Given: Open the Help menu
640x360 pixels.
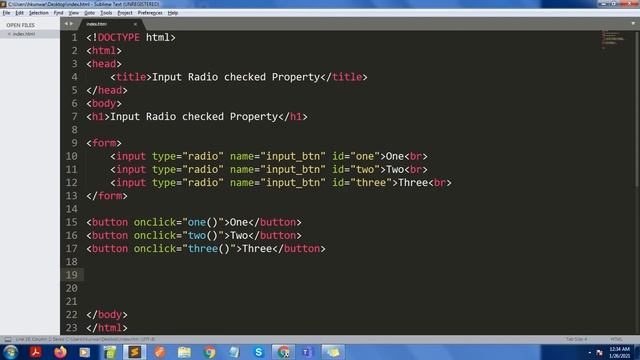Looking at the screenshot, I should 173,13.
